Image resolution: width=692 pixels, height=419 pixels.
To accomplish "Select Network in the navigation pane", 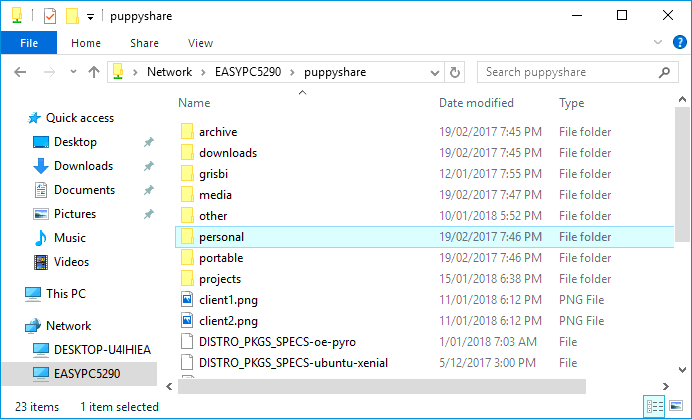I will coord(68,326).
